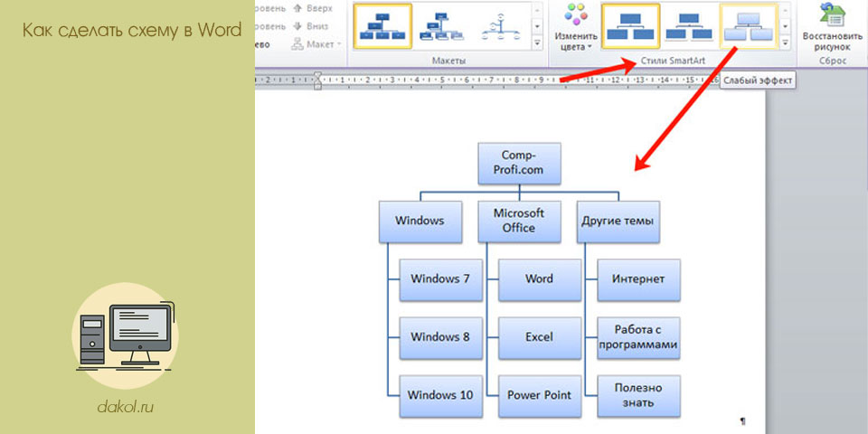Viewport: 868px width, 434px height.
Task: Click the Сброс group label
Action: [833, 61]
